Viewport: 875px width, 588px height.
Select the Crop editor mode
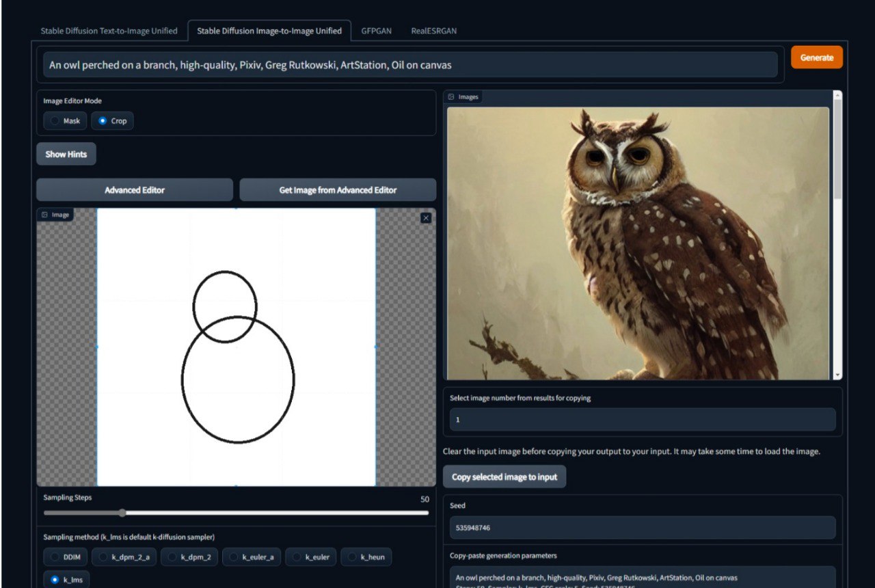[112, 121]
